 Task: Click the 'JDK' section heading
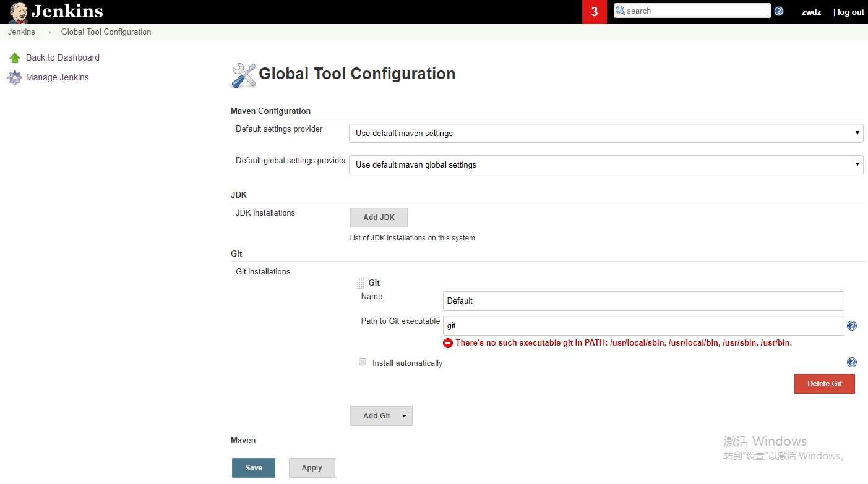click(239, 195)
